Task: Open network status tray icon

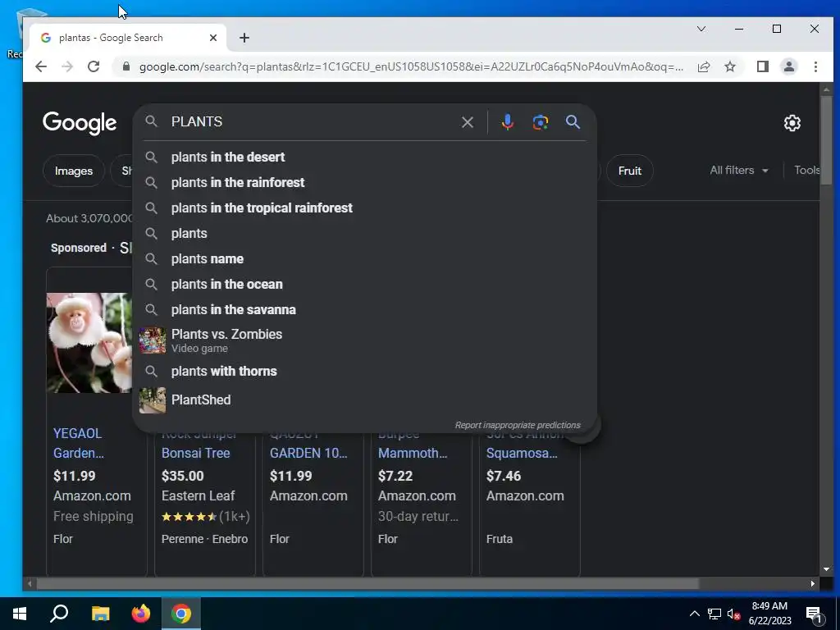Action: [714, 614]
